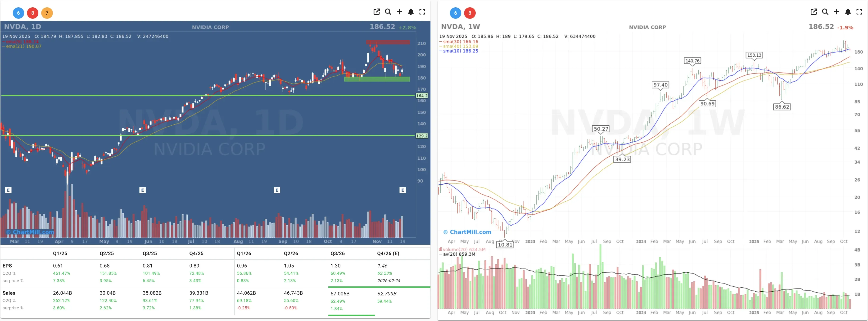Click the 164.2 support level label
The height and width of the screenshot is (321, 868).
pyautogui.click(x=422, y=96)
